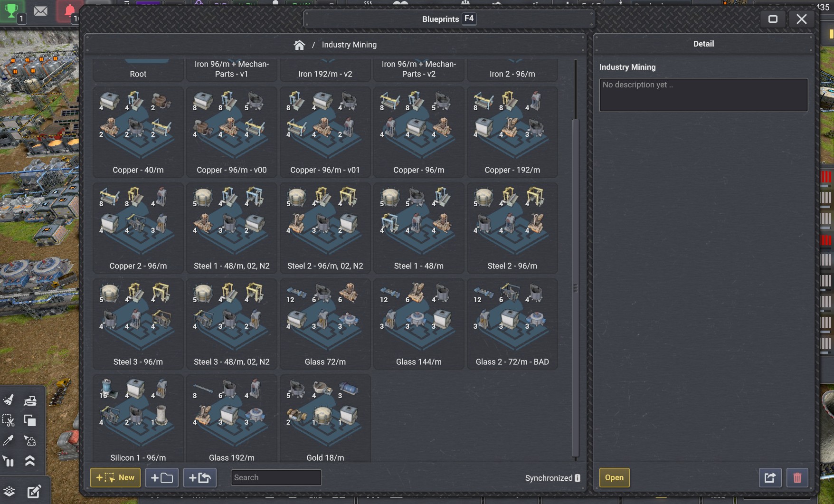This screenshot has height=504, width=834.
Task: Select the 'Glass 72/m' blueprint
Action: pyautogui.click(x=325, y=324)
